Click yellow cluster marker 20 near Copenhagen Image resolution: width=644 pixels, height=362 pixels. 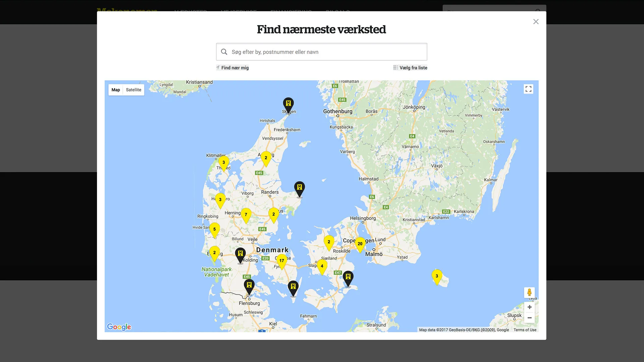(360, 244)
